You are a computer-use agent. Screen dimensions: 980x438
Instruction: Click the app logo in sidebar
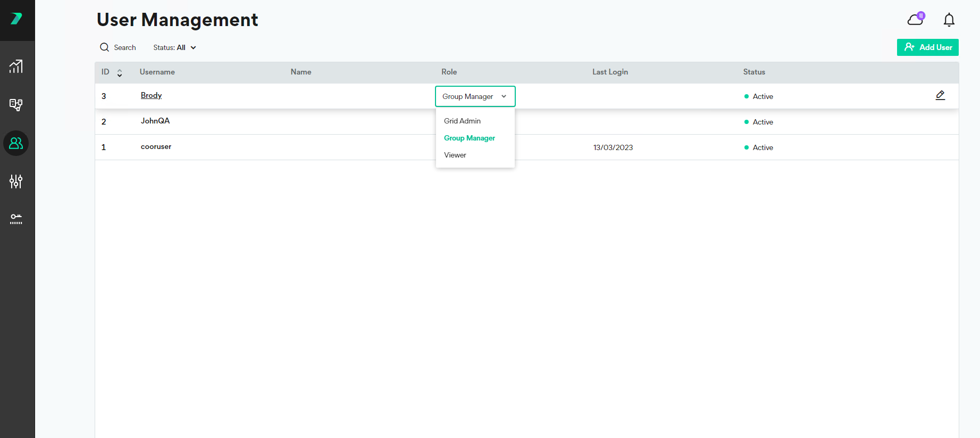(16, 19)
